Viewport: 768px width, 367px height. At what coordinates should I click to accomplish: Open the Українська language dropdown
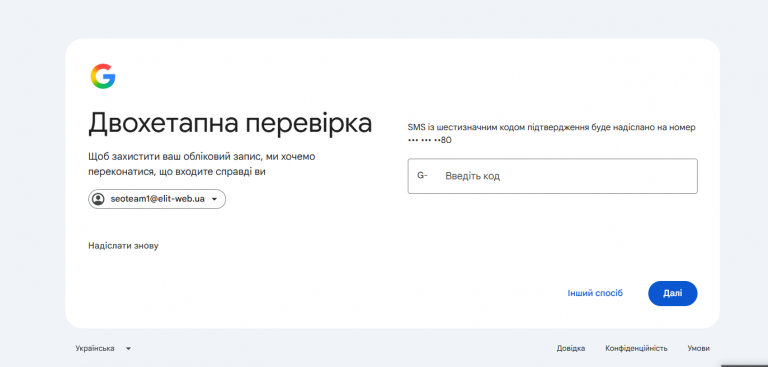click(103, 348)
